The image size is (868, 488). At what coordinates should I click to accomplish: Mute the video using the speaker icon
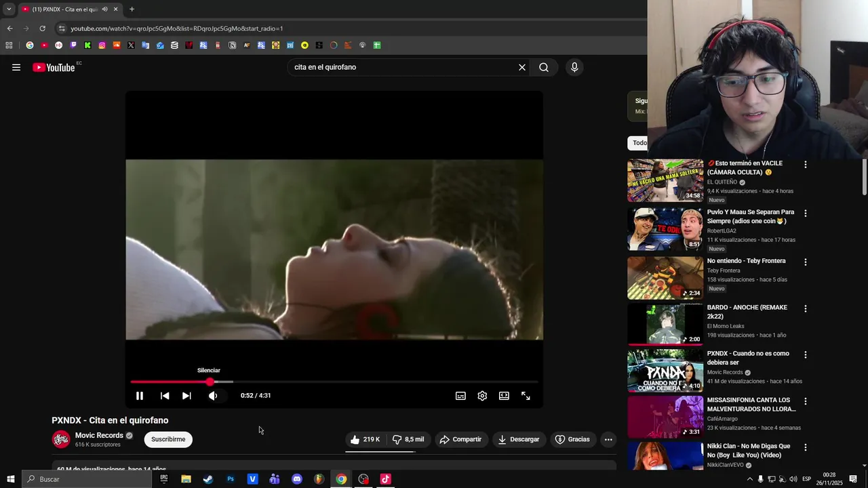coord(213,396)
